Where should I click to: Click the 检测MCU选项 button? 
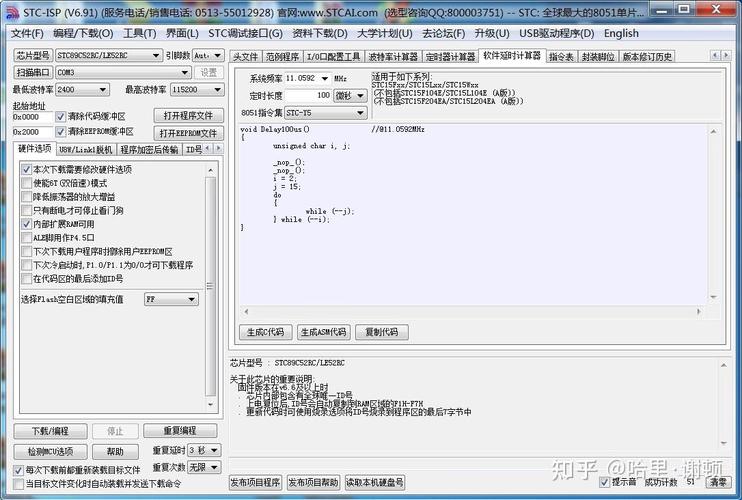pos(50,451)
